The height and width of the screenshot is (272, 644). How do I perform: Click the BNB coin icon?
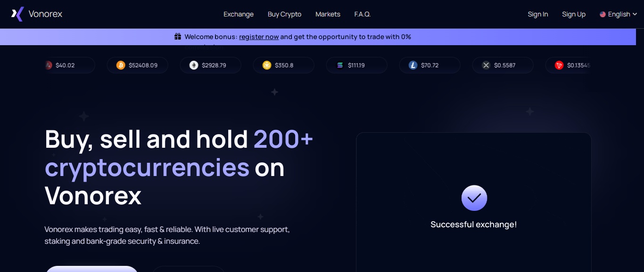tap(267, 65)
